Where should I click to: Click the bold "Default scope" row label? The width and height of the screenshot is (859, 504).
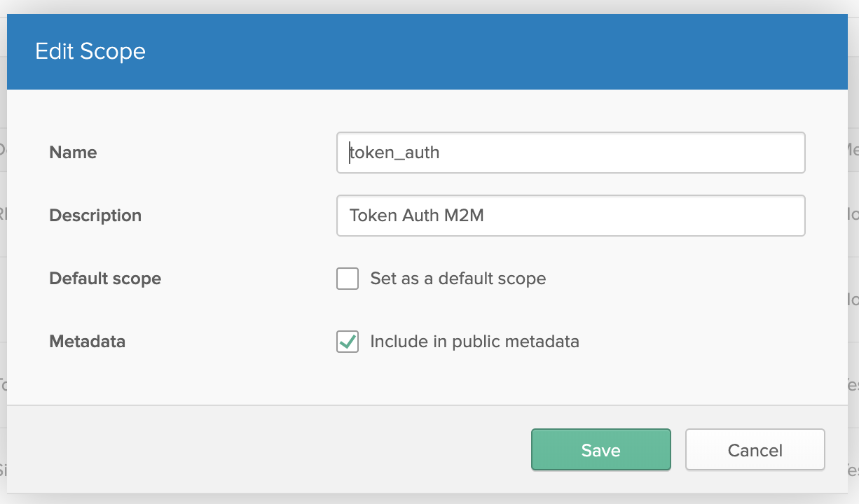click(x=105, y=279)
